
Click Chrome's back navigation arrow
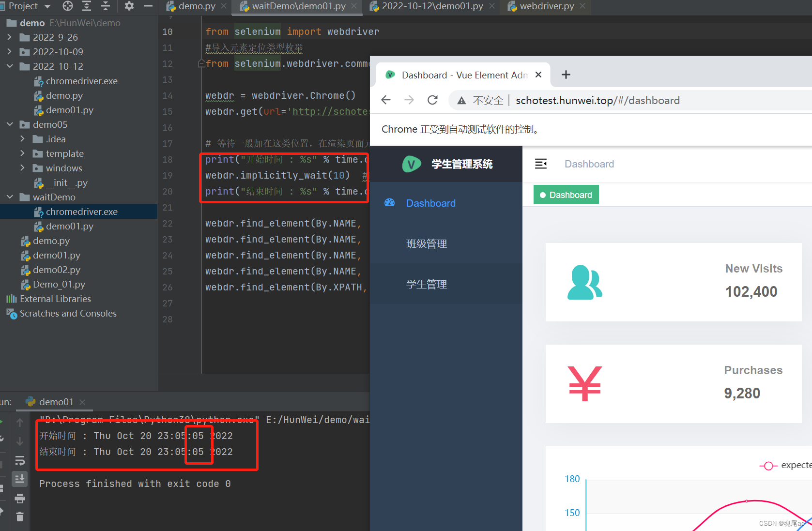(386, 100)
